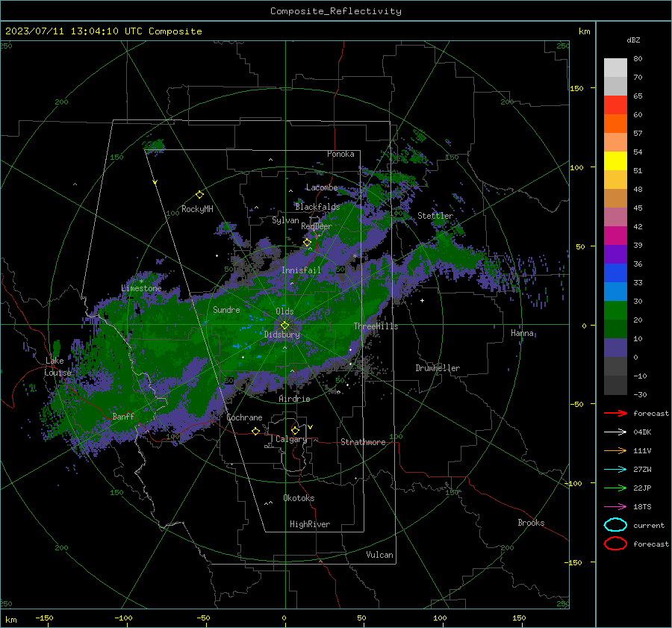Click the orange 57-60 dBZ legend swatch
The height and width of the screenshot is (628, 672).
tap(615, 124)
